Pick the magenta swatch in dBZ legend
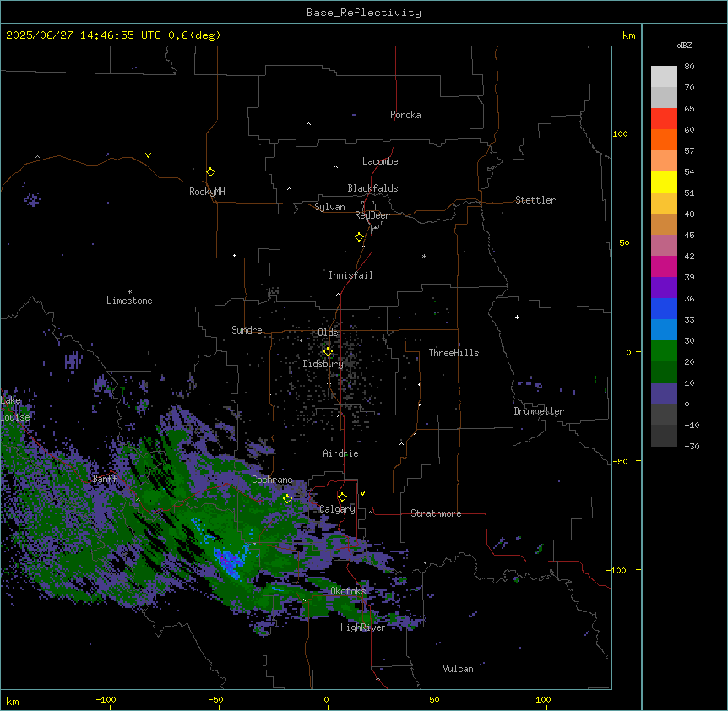This screenshot has height=711, width=728. click(x=664, y=266)
